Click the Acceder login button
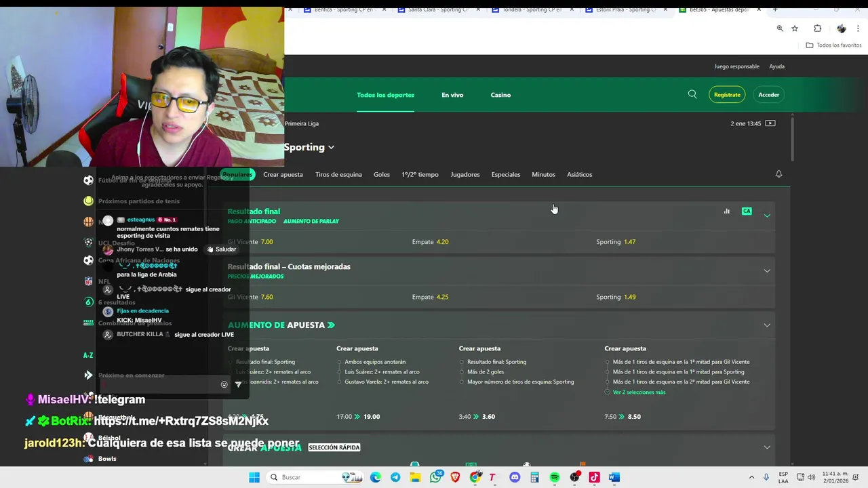The image size is (868, 488). tap(768, 95)
